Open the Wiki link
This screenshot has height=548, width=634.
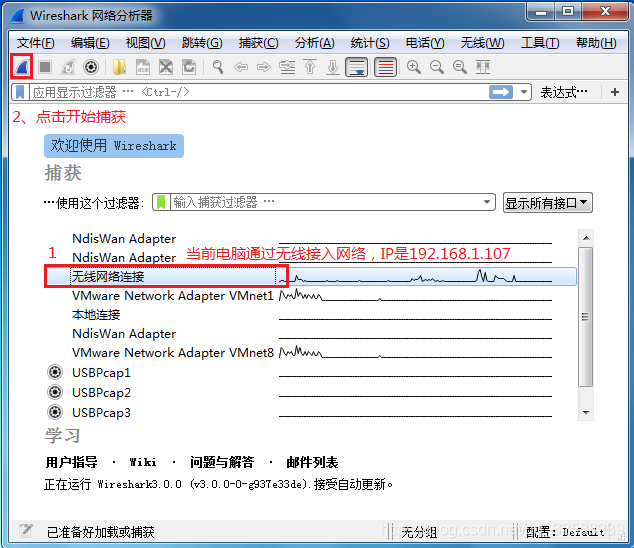tap(143, 462)
